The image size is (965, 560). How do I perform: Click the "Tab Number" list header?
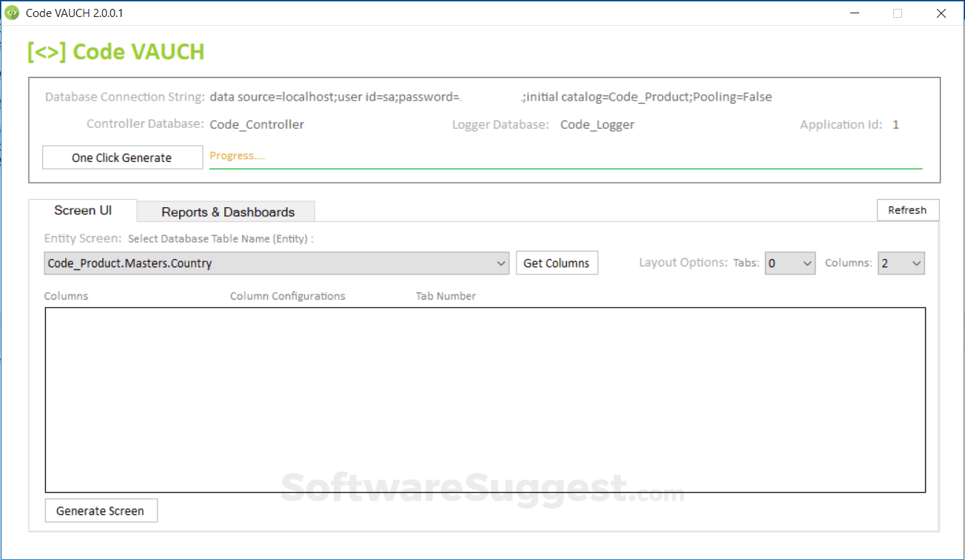click(x=445, y=296)
